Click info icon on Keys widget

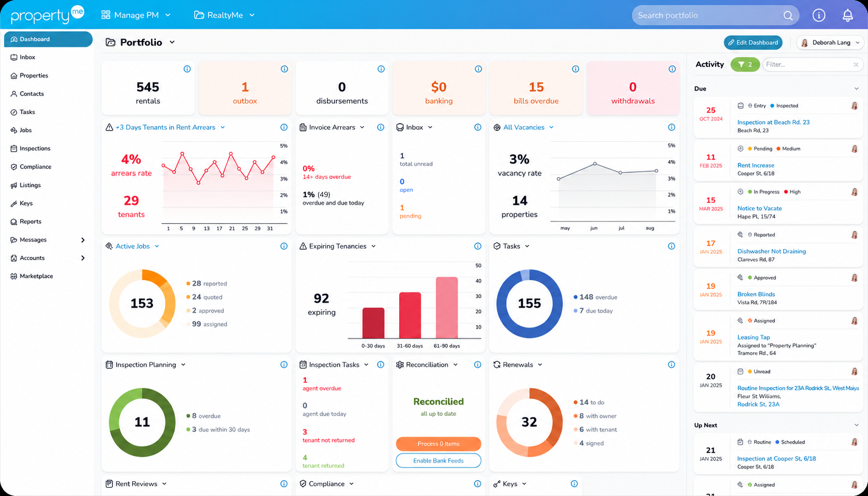[x=574, y=484]
